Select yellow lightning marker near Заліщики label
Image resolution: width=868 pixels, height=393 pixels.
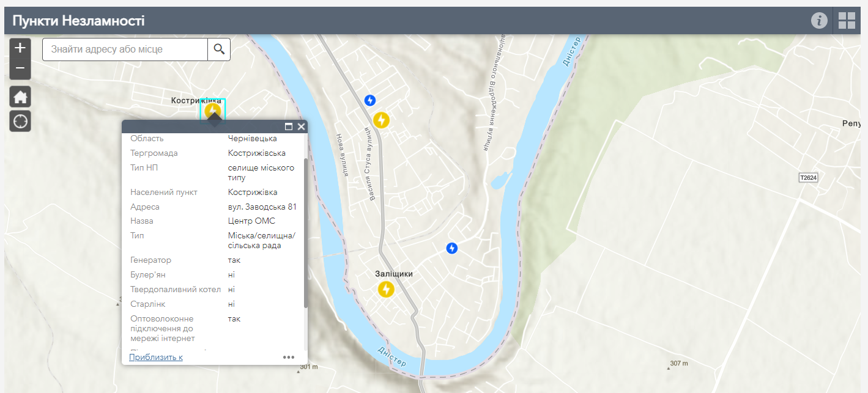(x=386, y=289)
